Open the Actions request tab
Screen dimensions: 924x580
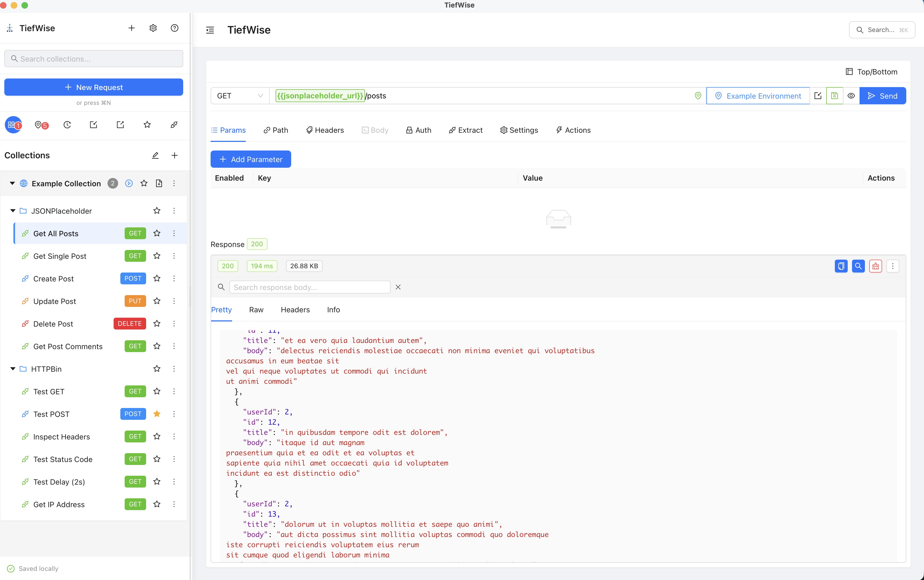pos(573,130)
